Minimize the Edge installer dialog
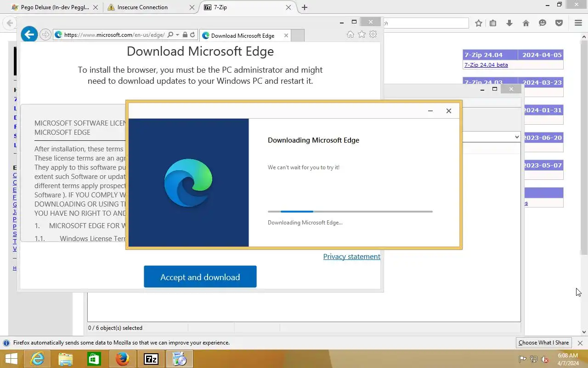The width and height of the screenshot is (588, 368). (430, 111)
